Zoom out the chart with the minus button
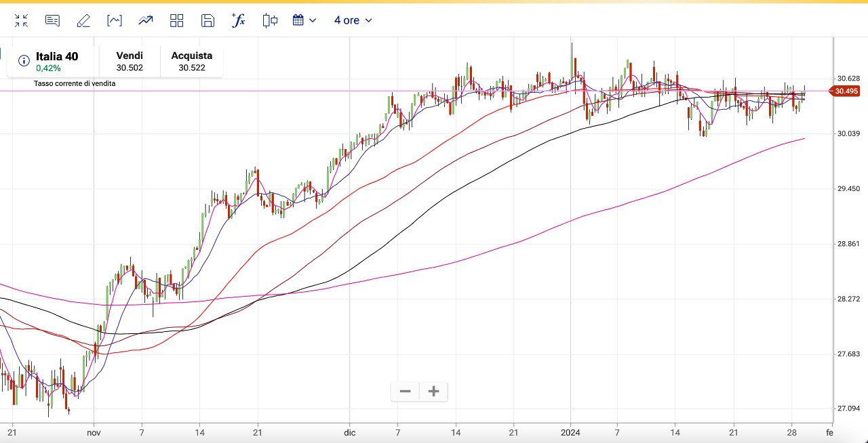The width and height of the screenshot is (868, 443). (x=406, y=392)
